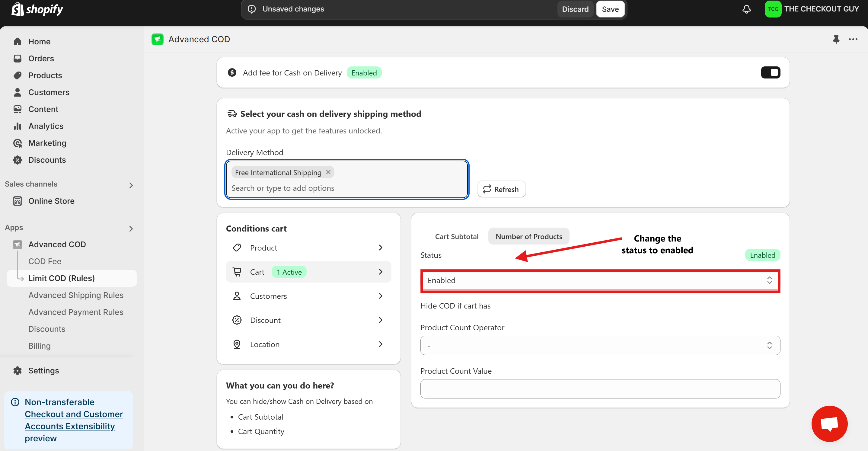Open Limit COD (Rules) menu item
This screenshot has height=451, width=868.
pyautogui.click(x=72, y=278)
